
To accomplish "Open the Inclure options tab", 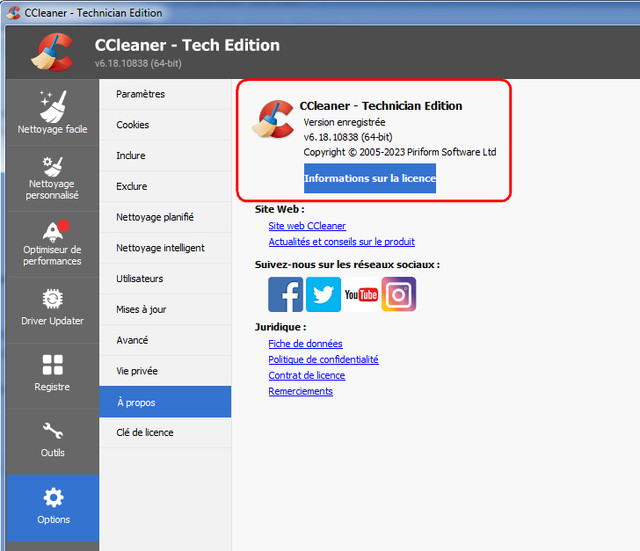I will [165, 156].
